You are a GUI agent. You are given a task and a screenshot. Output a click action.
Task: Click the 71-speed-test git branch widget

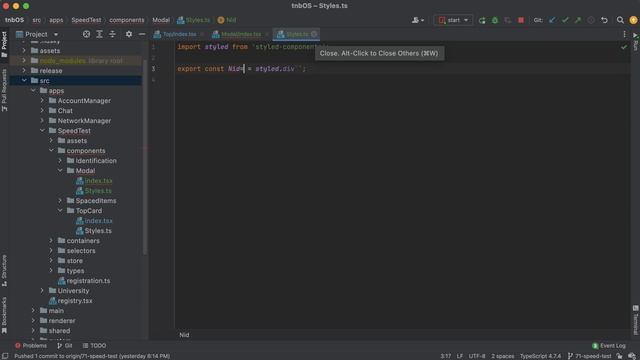pos(589,356)
